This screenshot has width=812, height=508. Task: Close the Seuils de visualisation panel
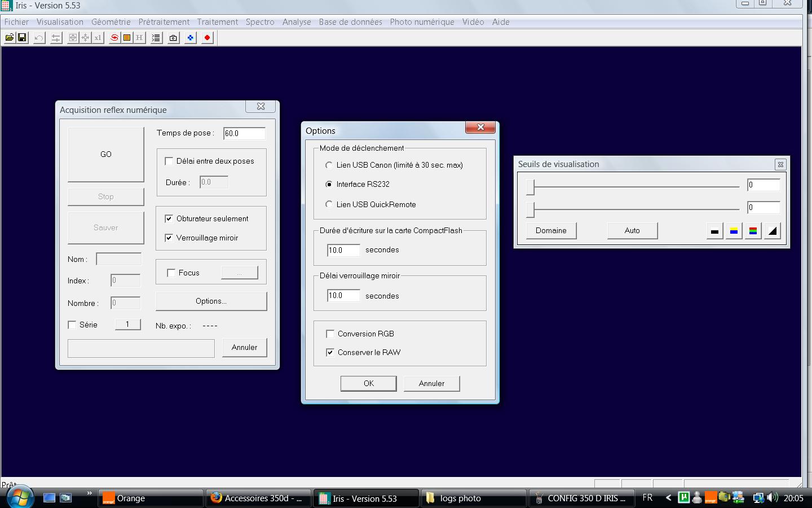[x=780, y=164]
